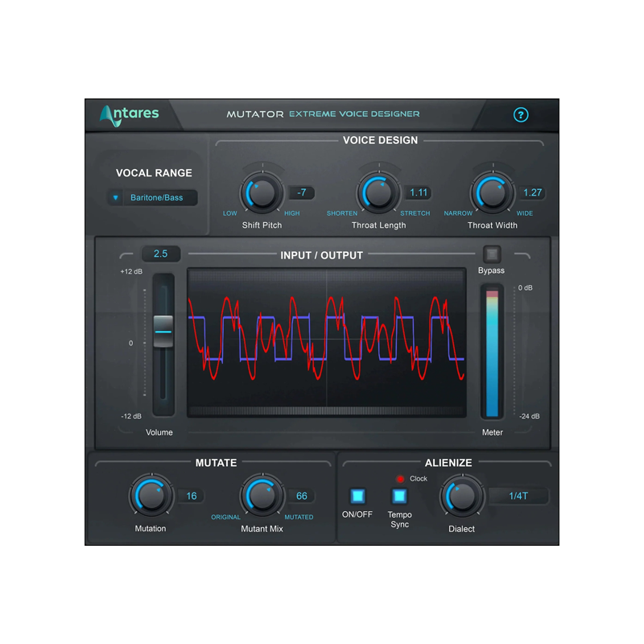Screen dimensions: 644x644
Task: Toggle the Tempo Sync button
Action: [399, 496]
